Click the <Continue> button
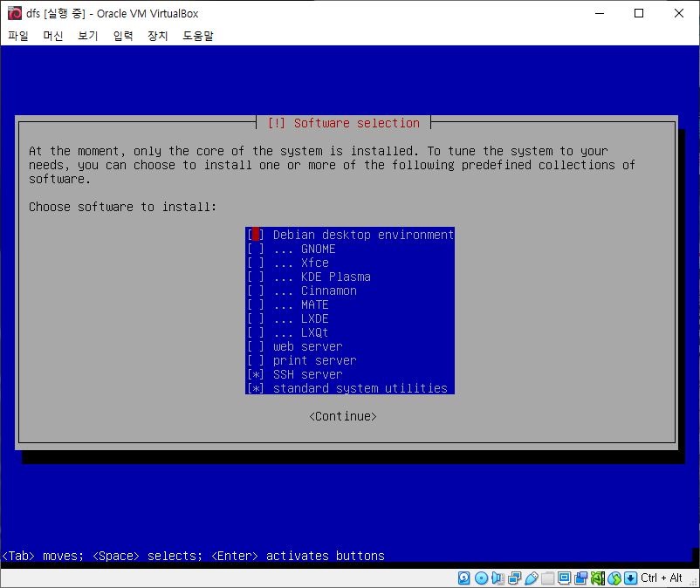The height and width of the screenshot is (588, 700). [x=343, y=416]
